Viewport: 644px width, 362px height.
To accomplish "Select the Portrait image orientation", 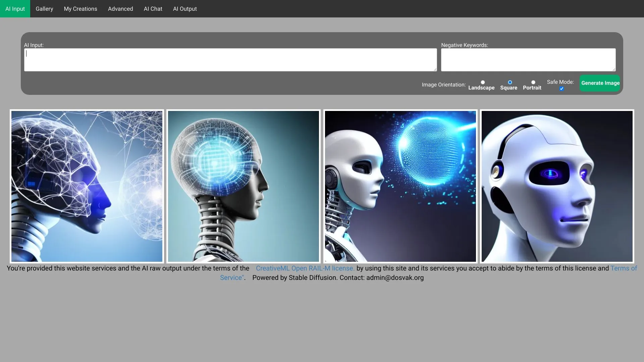I will coord(532,82).
